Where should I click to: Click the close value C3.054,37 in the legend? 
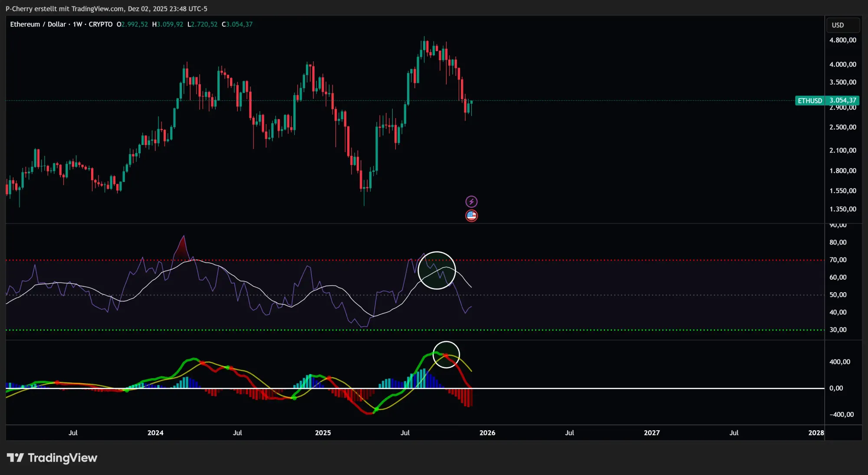[x=237, y=24]
